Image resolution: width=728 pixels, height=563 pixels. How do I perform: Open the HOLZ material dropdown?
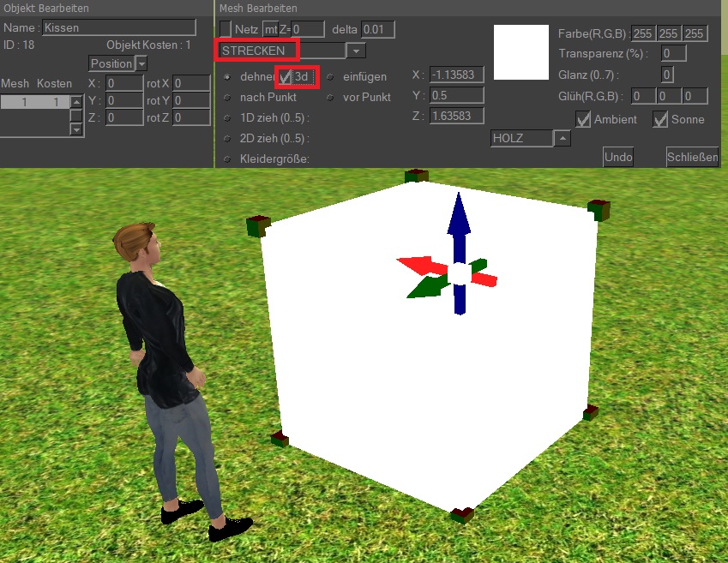[x=562, y=138]
